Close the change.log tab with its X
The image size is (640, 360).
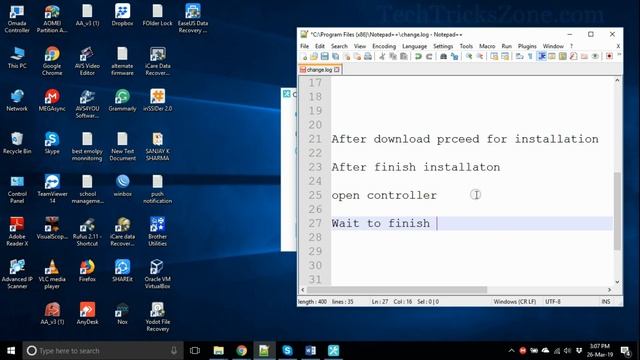[x=337, y=70]
